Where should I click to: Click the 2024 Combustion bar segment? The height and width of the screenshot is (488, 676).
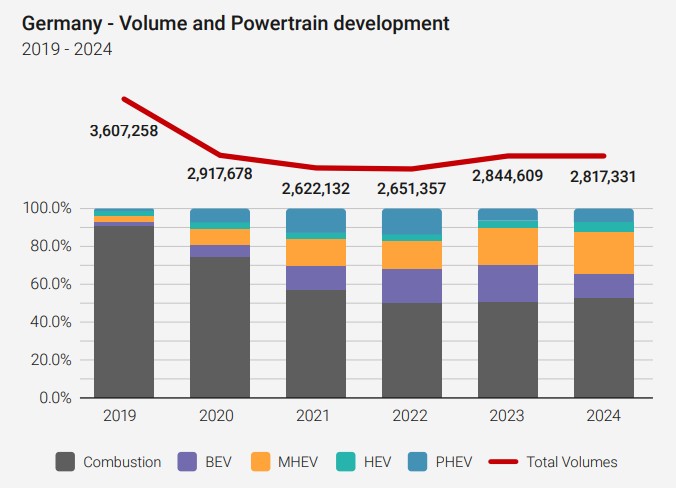[x=603, y=347]
